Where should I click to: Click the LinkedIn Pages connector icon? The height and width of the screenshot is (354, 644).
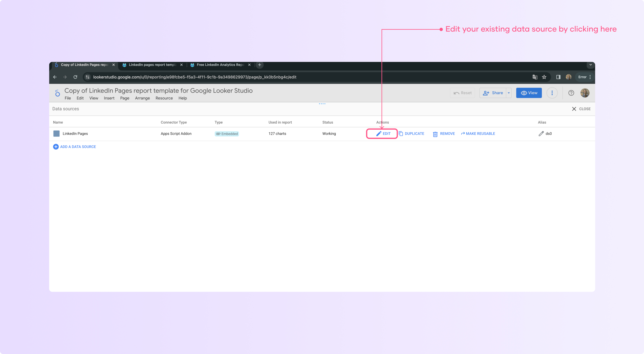[57, 134]
